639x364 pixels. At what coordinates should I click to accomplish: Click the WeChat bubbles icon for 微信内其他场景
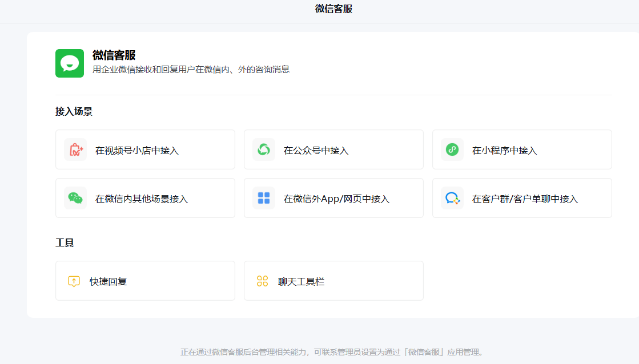[x=75, y=199]
